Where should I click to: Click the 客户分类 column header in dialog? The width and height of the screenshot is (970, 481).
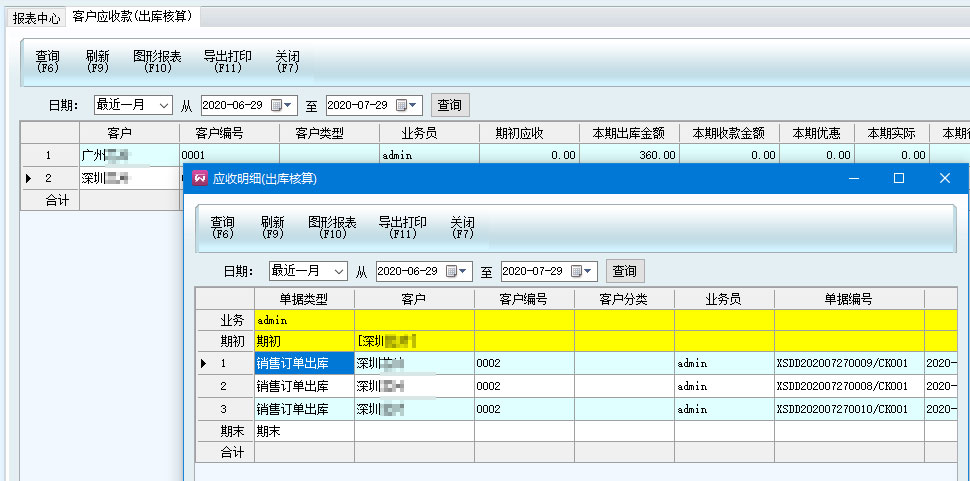coord(624,299)
